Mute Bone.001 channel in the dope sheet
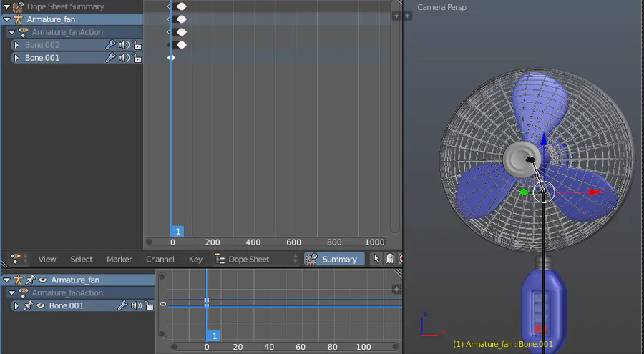 (x=124, y=58)
